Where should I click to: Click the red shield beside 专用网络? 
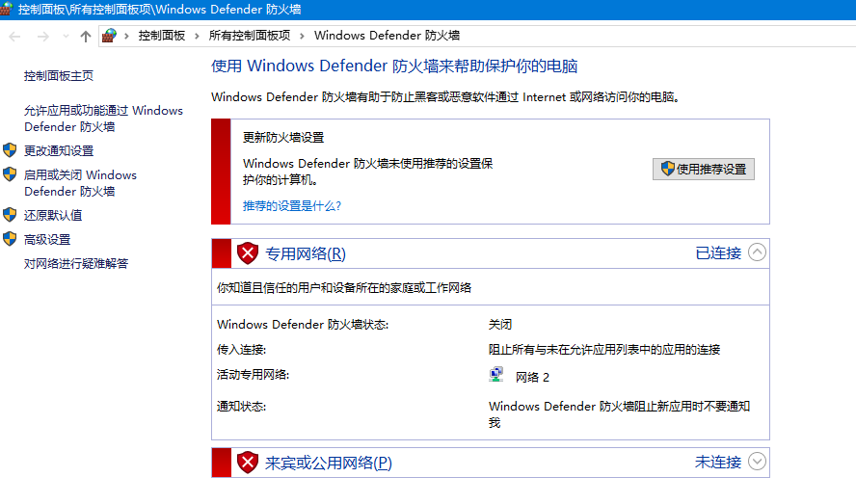point(248,253)
